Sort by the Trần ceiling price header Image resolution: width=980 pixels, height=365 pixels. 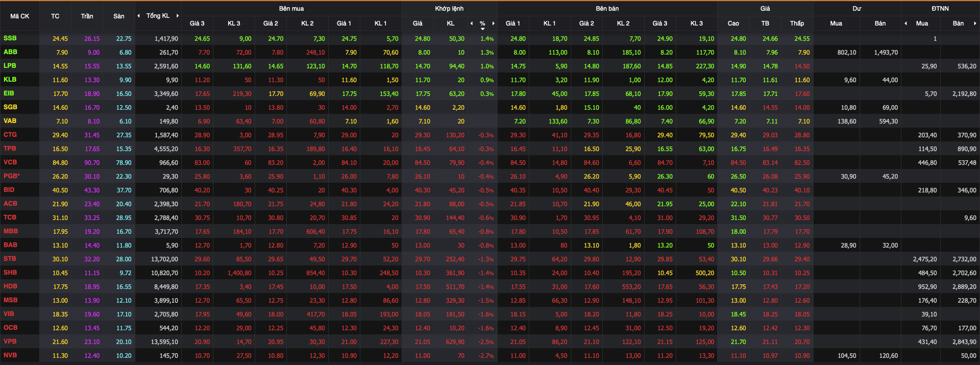(87, 16)
